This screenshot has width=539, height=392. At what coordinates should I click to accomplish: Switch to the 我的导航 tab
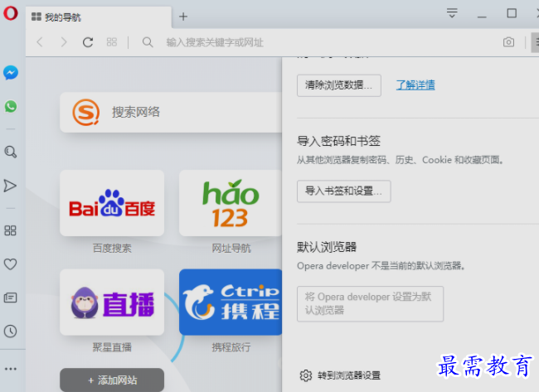[99, 17]
